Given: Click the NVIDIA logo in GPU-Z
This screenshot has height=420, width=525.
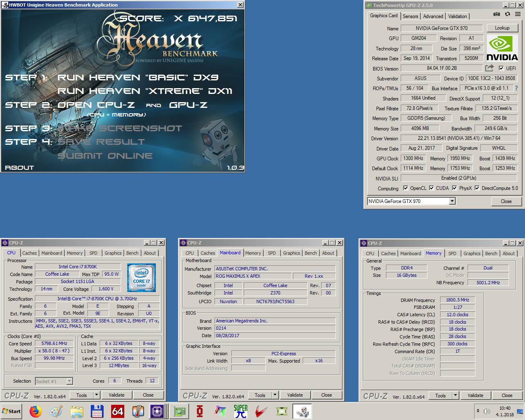Looking at the screenshot, I should [x=502, y=48].
